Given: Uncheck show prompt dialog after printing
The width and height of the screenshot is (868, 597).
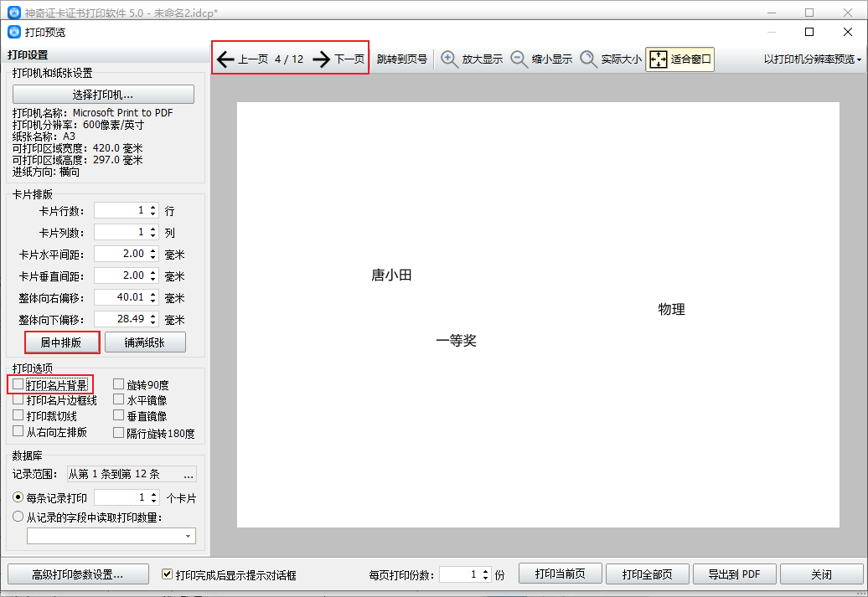Looking at the screenshot, I should 167,574.
